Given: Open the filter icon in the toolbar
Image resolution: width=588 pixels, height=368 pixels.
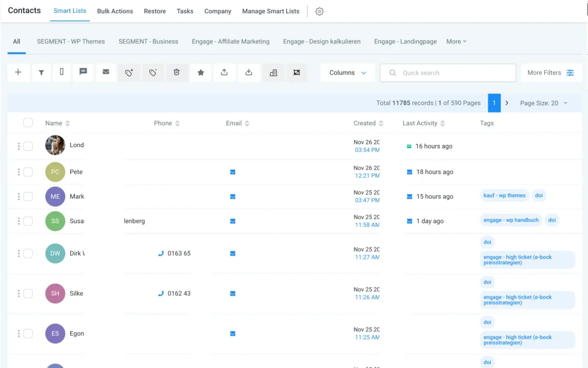Looking at the screenshot, I should (41, 72).
